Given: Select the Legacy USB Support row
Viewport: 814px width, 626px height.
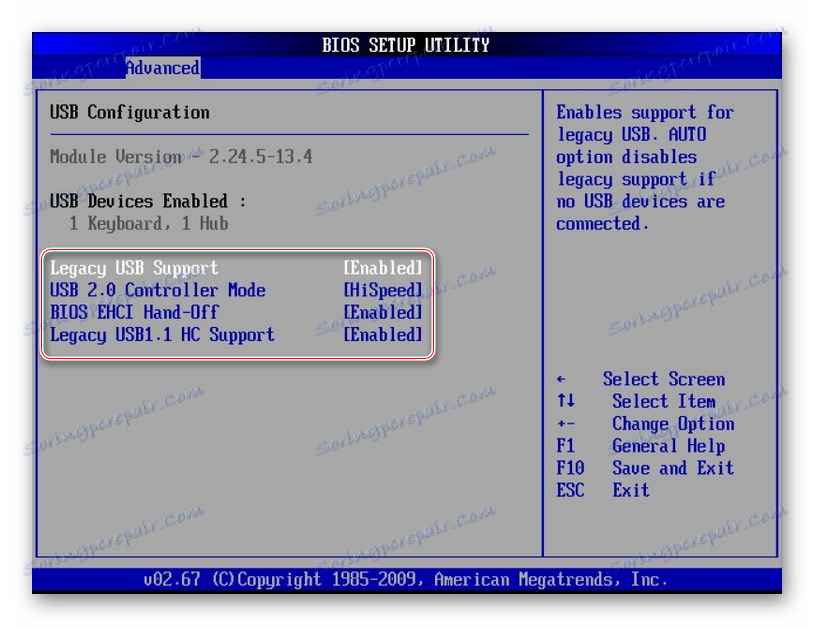Looking at the screenshot, I should coord(133,268).
